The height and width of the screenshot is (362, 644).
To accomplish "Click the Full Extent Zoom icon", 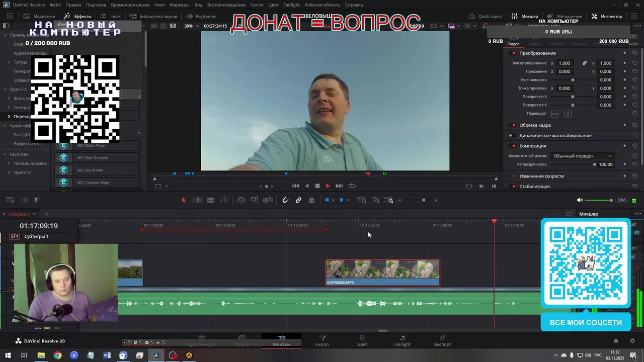I will tap(361, 200).
